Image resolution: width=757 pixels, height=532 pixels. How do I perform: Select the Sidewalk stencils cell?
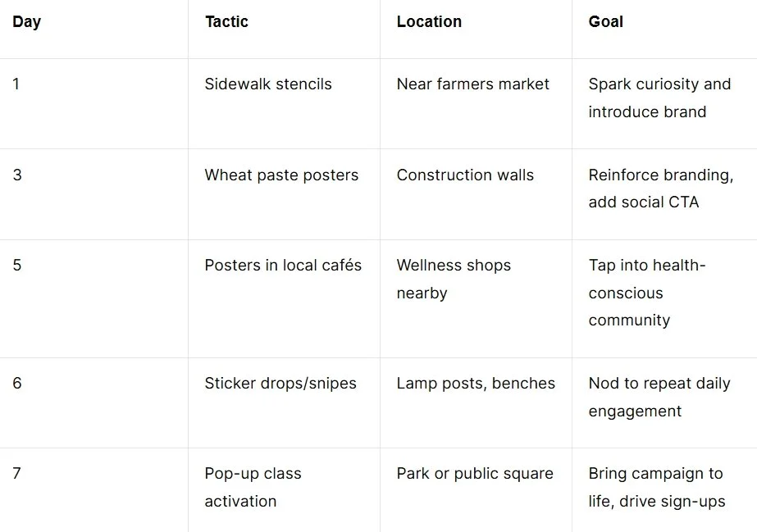point(268,84)
